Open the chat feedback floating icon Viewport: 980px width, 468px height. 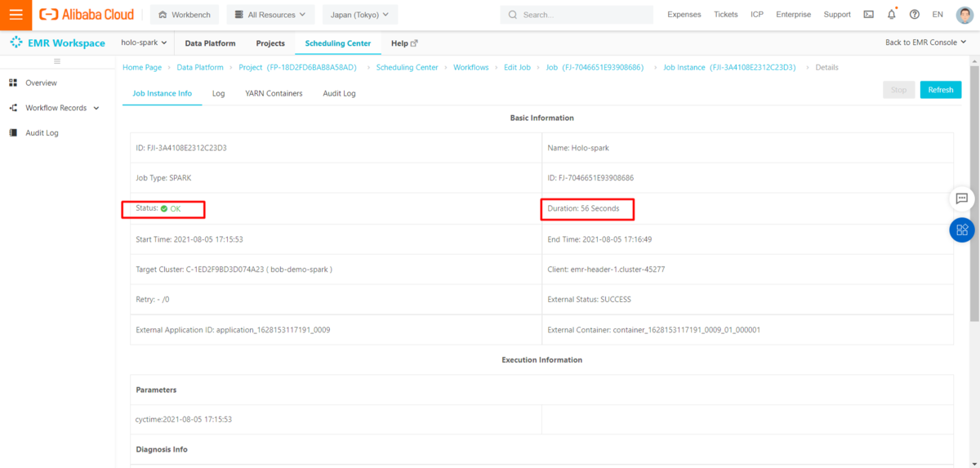click(962, 198)
